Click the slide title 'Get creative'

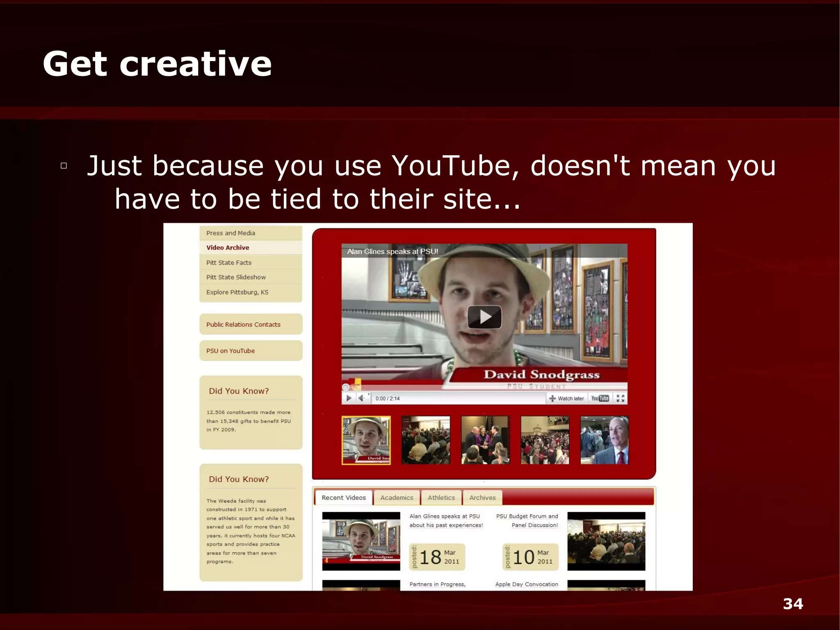tap(157, 64)
